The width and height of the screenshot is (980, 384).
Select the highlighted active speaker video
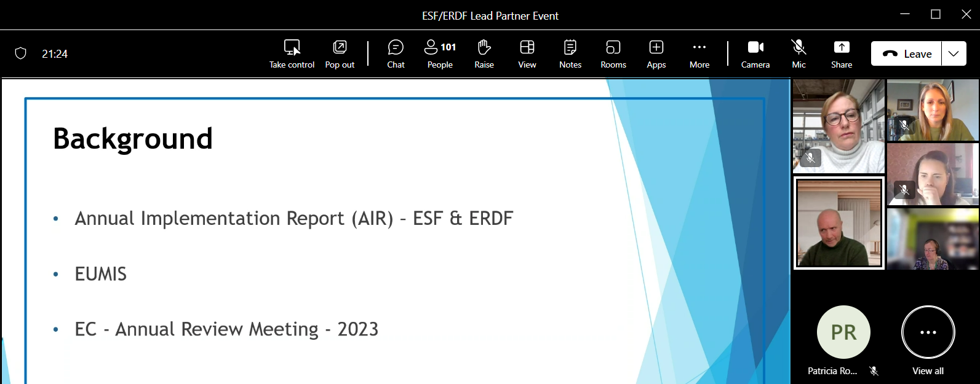tap(839, 223)
